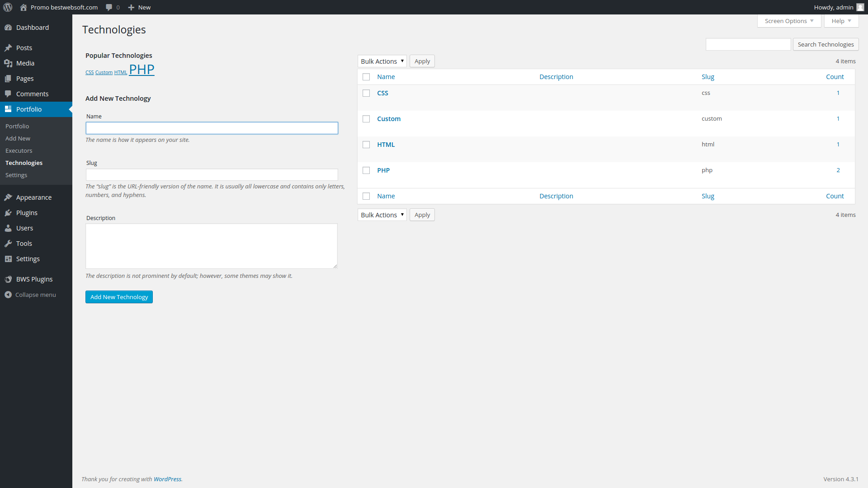868x488 pixels.
Task: Click the CSS tag in Popular Technologies
Action: (90, 72)
